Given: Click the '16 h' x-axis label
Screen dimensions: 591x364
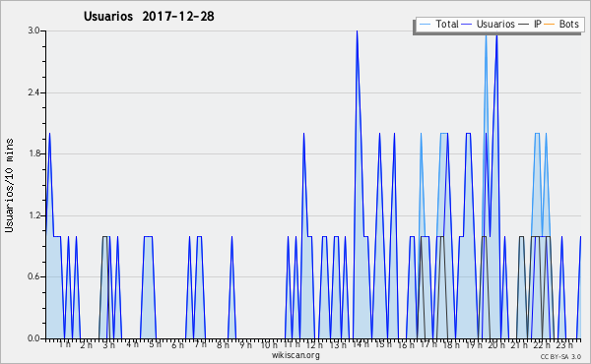Looking at the screenshot, I should tap(406, 344).
